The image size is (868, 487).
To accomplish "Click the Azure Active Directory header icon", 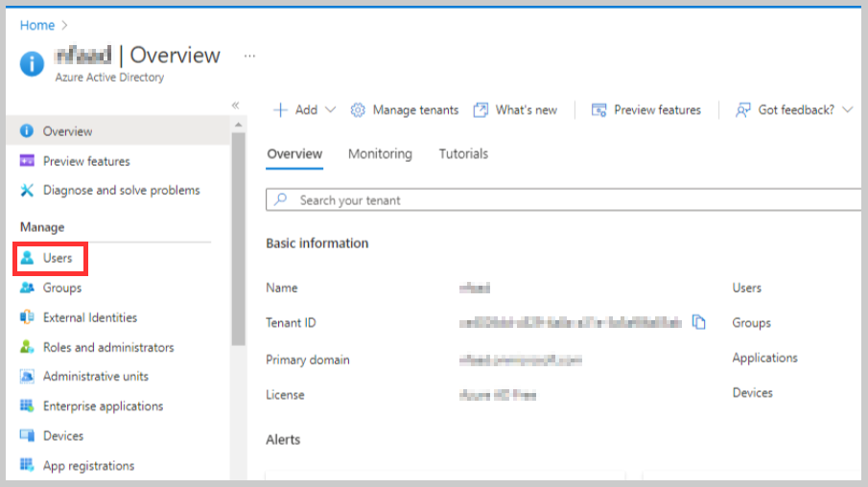I will pos(32,63).
